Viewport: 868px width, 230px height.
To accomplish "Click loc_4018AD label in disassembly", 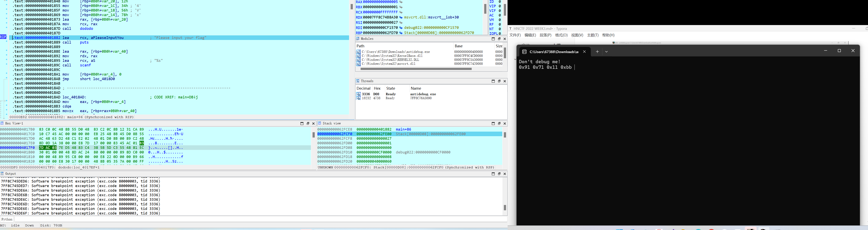I will pyautogui.click(x=74, y=97).
